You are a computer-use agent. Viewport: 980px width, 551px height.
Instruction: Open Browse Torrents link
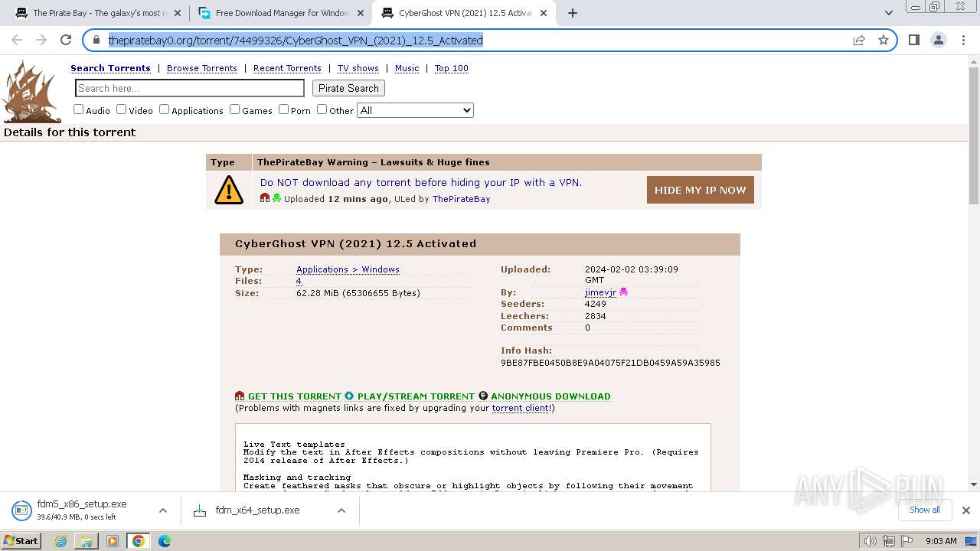click(202, 68)
